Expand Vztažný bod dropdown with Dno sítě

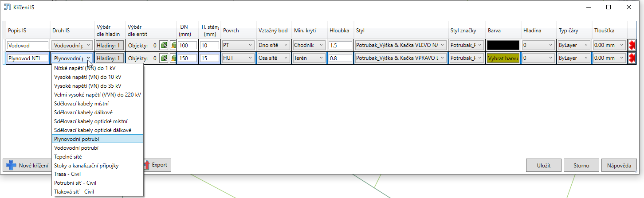click(x=273, y=45)
